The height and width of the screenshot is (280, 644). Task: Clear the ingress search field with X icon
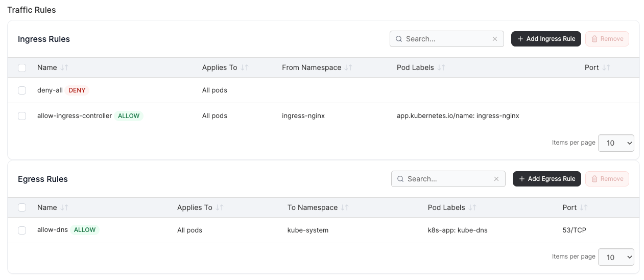pos(495,39)
